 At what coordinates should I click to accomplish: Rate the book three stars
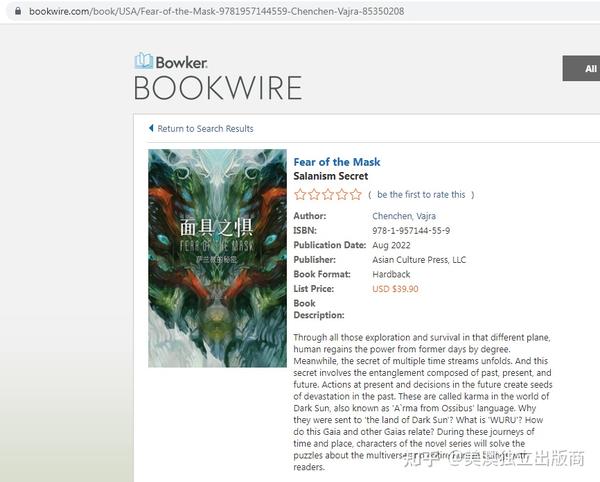point(328,194)
